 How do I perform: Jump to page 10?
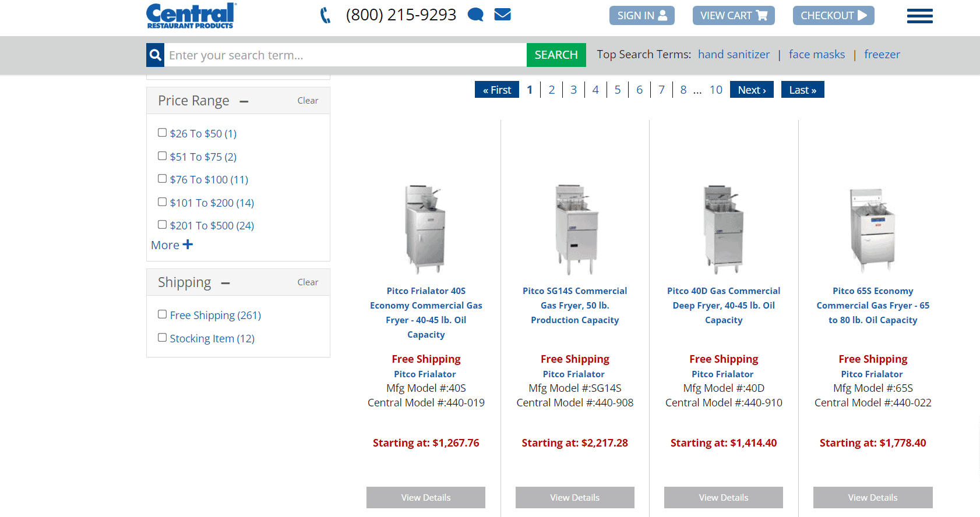coord(716,90)
